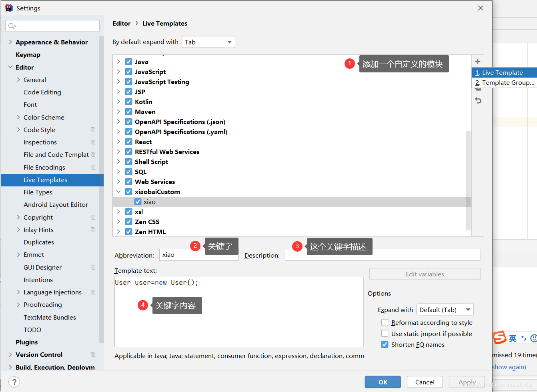Screen dimensions: 537x392
Task: Select Font settings page
Action: (x=30, y=104)
